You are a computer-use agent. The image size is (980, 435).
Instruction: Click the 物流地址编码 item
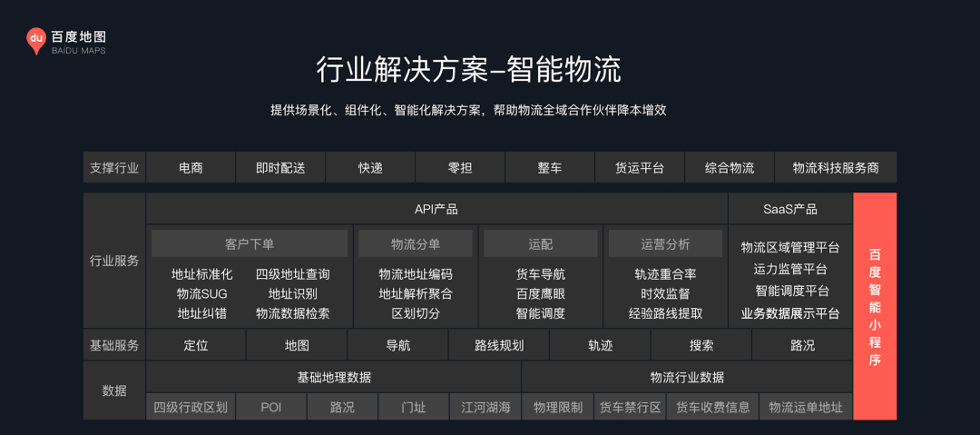click(x=416, y=274)
